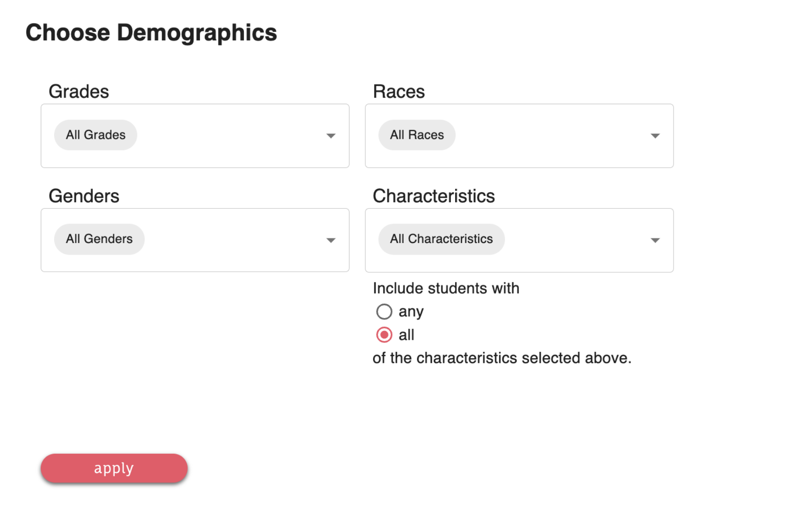This screenshot has height=525, width=812.
Task: Click the Grades field label
Action: pyautogui.click(x=79, y=91)
